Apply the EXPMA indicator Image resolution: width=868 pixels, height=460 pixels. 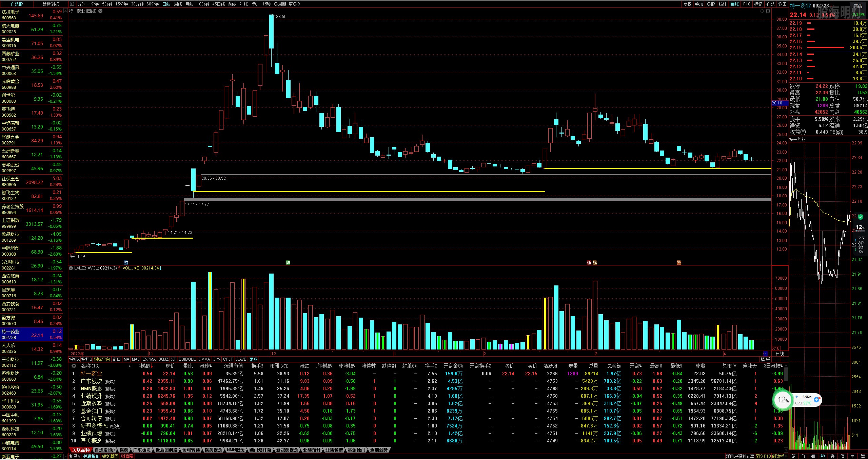point(149,359)
